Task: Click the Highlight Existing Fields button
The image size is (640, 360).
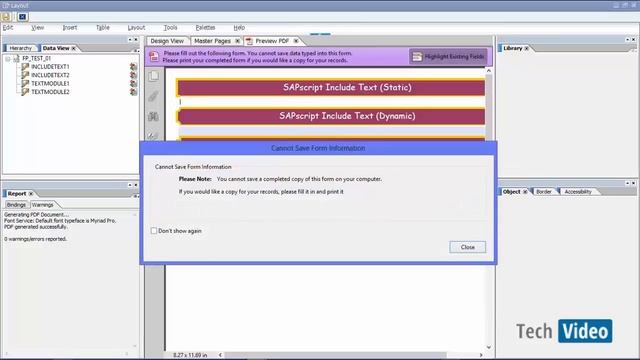Action: coord(448,56)
